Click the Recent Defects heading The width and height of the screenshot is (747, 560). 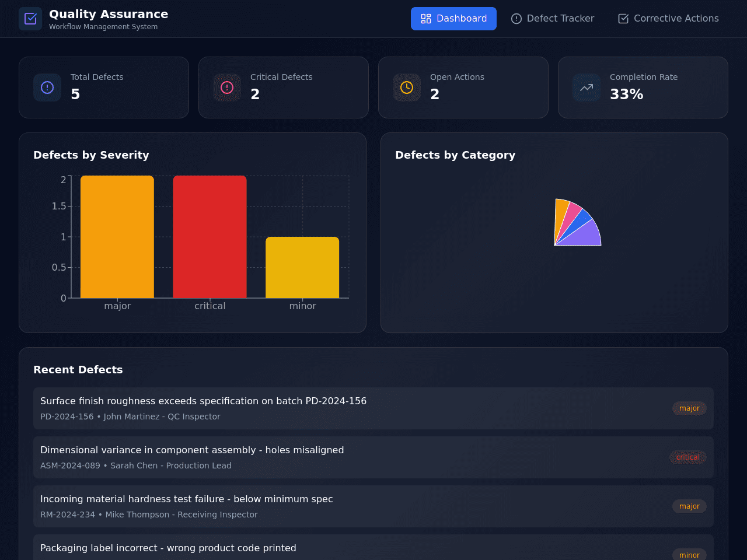click(x=78, y=370)
